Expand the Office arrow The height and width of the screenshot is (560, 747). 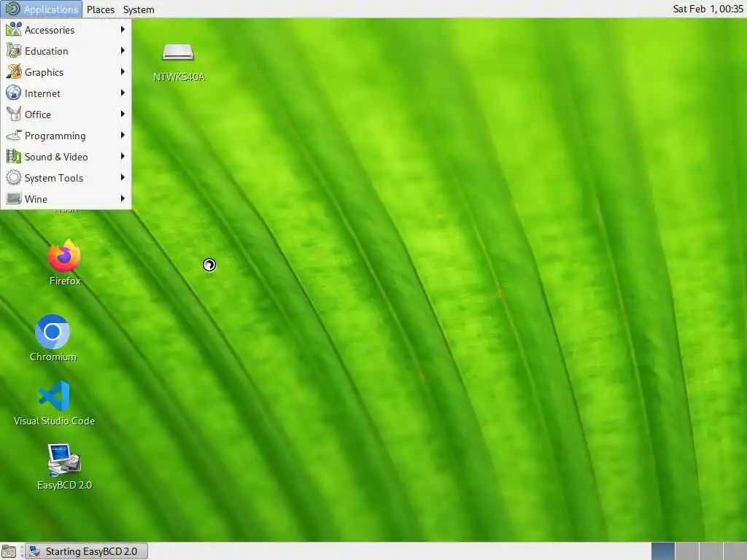[123, 114]
